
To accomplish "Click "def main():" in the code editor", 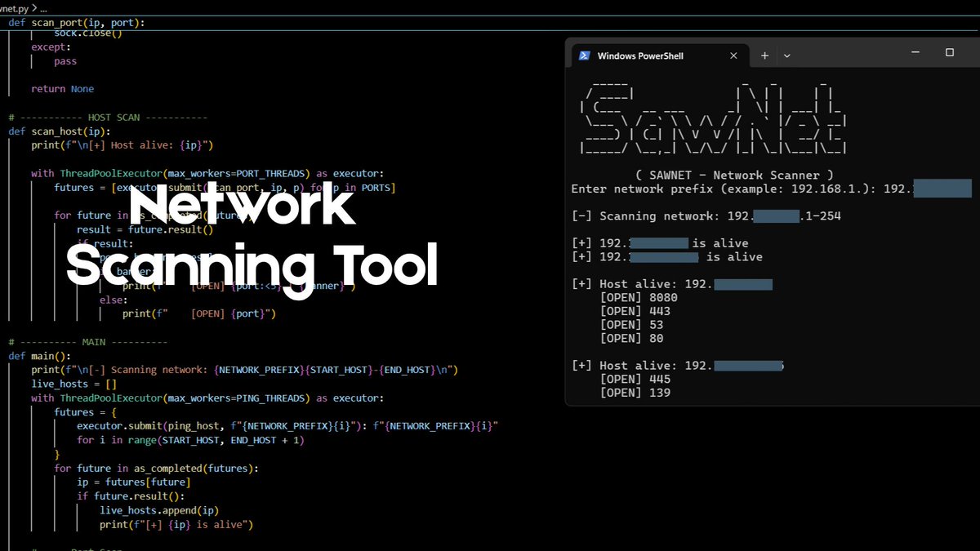I will pyautogui.click(x=40, y=356).
